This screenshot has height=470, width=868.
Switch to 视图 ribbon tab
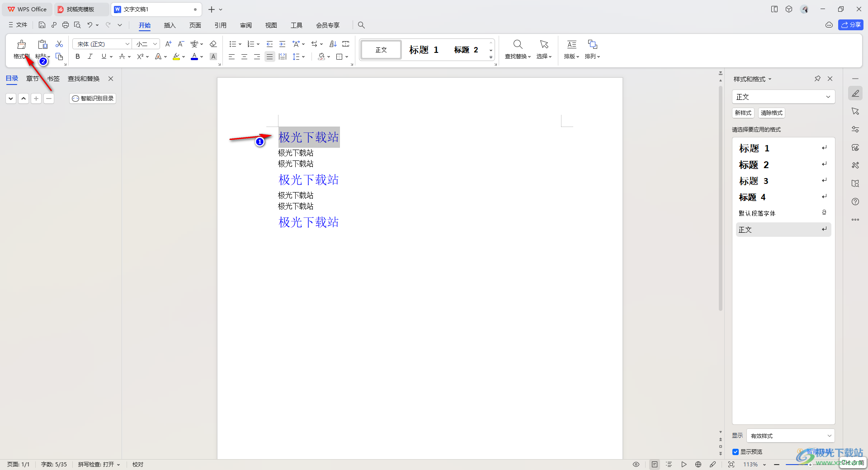point(271,25)
